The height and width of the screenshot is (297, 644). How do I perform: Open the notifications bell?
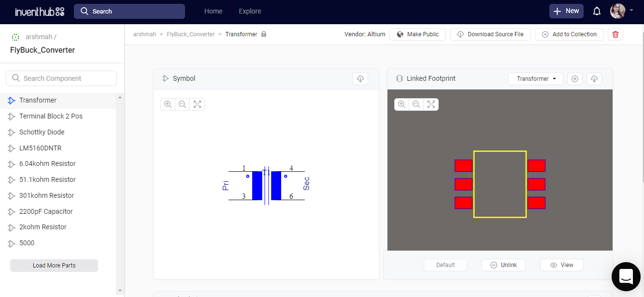597,11
